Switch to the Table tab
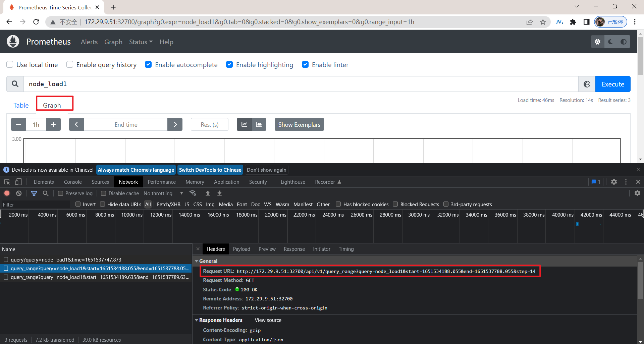Screen dimensions: 644x344 click(21, 105)
